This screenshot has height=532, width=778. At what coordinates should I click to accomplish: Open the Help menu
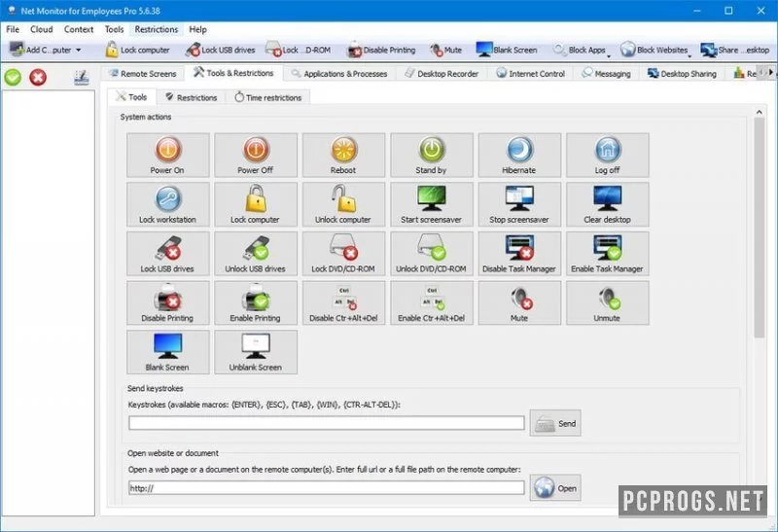point(197,29)
